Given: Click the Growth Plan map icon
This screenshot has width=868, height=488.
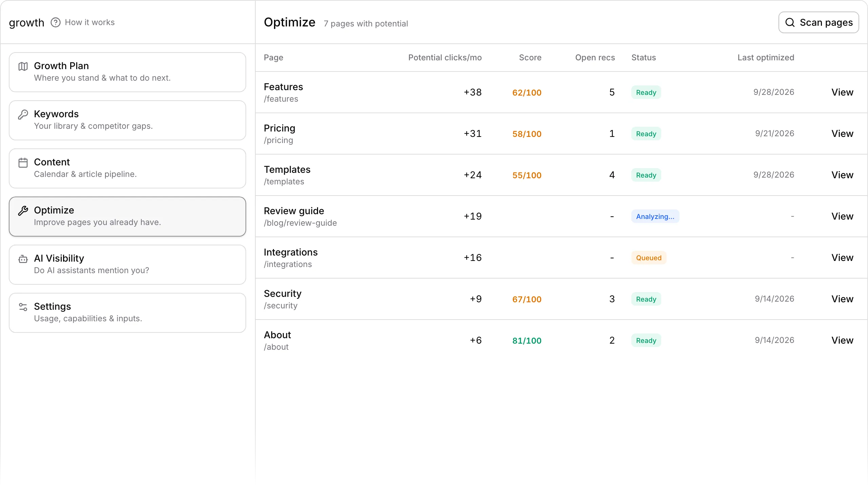Looking at the screenshot, I should (x=23, y=66).
